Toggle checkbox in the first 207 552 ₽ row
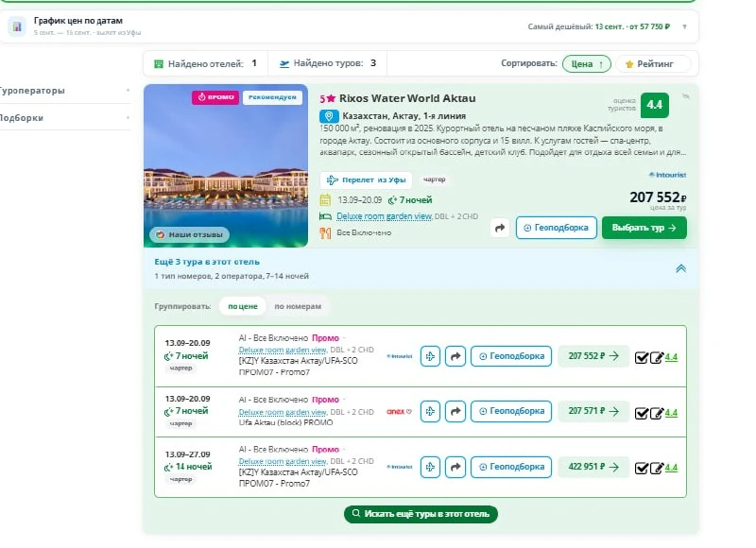Image resolution: width=756 pixels, height=548 pixels. point(642,357)
